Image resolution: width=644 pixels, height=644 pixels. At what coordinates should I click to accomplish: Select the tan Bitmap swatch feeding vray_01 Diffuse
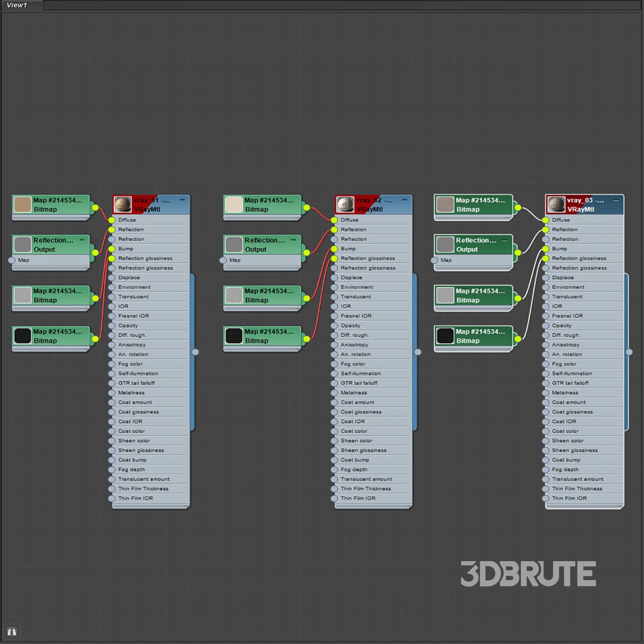[22, 205]
